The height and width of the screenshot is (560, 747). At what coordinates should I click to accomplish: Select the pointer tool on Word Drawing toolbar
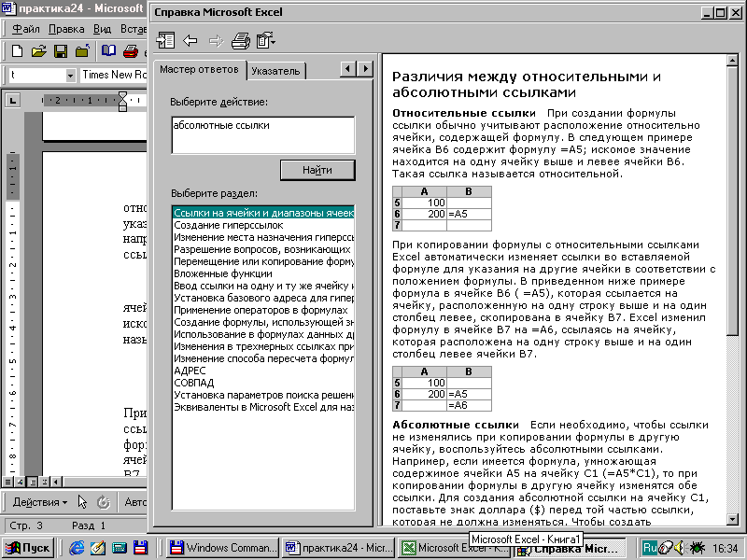(82, 502)
